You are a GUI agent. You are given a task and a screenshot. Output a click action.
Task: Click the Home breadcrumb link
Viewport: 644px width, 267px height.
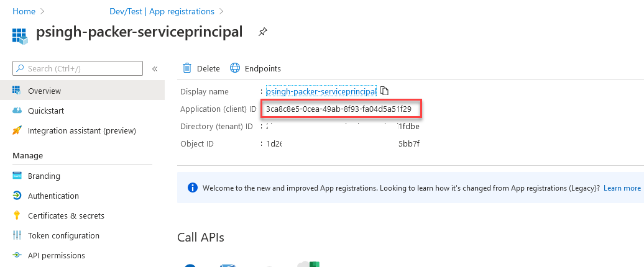[x=24, y=11]
